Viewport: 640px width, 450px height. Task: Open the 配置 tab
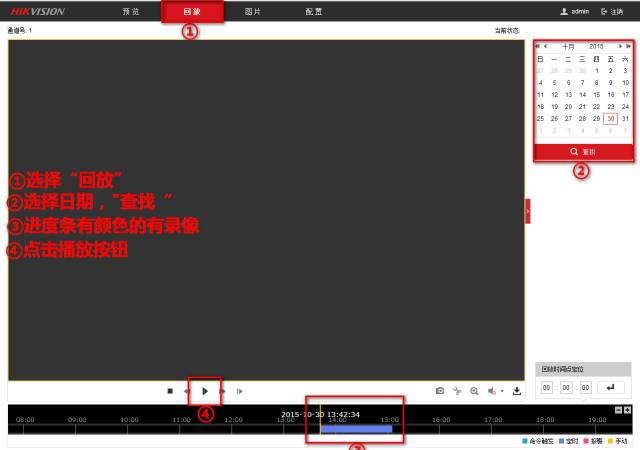click(x=313, y=11)
